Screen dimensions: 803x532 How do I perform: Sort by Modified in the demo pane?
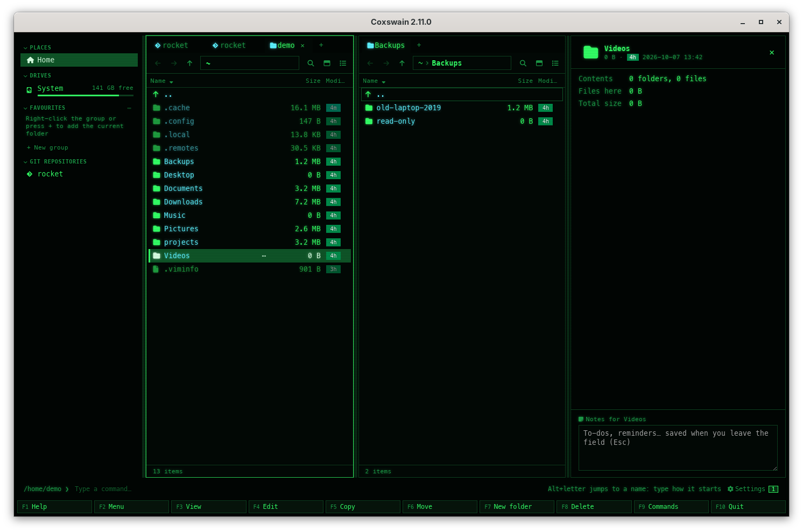point(335,81)
